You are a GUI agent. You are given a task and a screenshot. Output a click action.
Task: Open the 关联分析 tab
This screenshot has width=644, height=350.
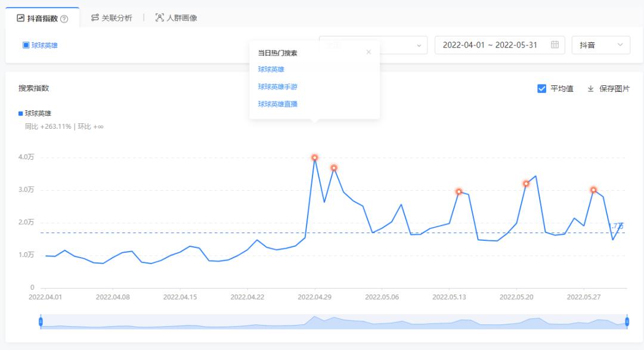click(x=112, y=18)
